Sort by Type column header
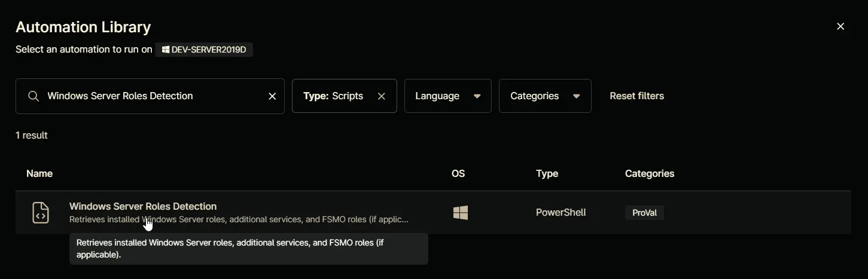 pos(547,174)
